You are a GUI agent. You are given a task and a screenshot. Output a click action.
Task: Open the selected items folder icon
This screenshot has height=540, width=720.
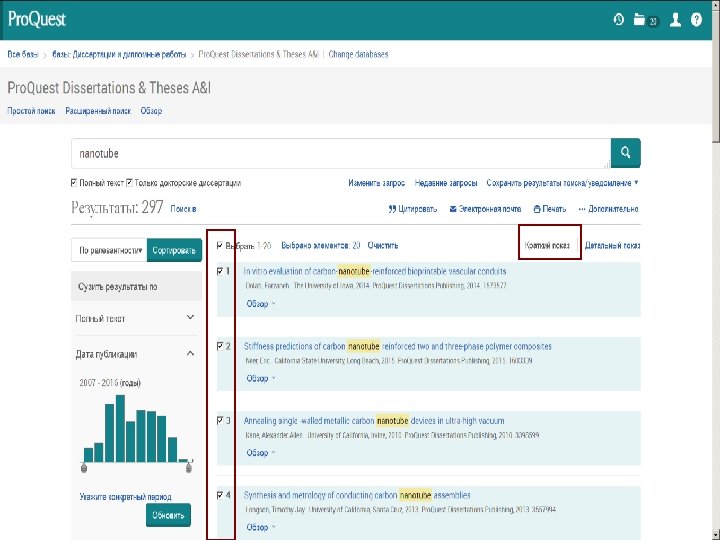(x=639, y=20)
